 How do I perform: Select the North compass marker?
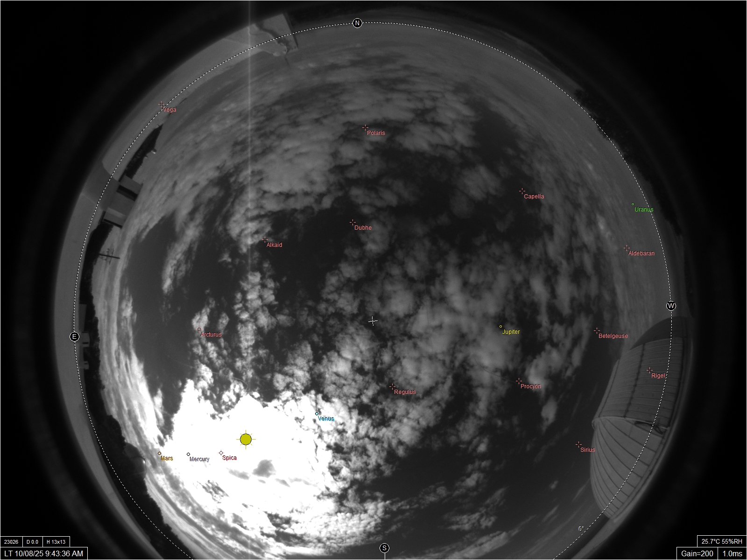click(x=357, y=23)
